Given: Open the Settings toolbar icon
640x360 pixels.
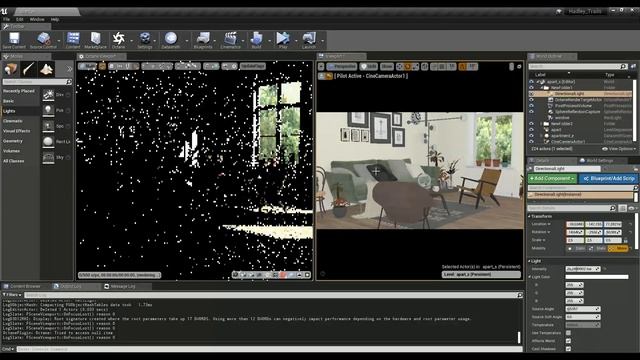Looking at the screenshot, I should coord(144,39).
